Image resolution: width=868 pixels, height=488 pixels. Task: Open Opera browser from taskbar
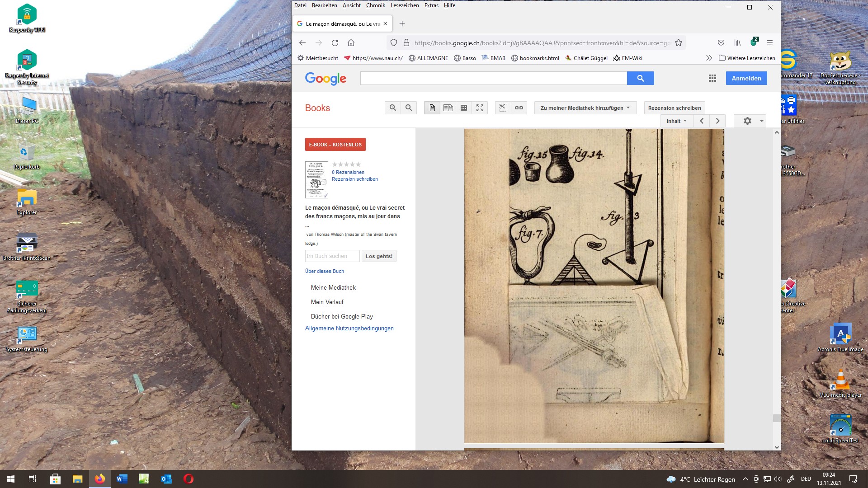[189, 479]
